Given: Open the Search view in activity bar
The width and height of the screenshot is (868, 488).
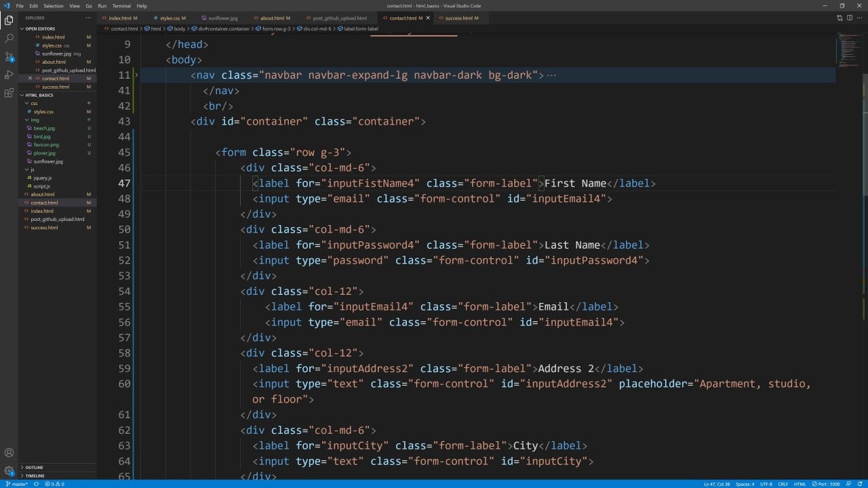Looking at the screenshot, I should tap(9, 39).
